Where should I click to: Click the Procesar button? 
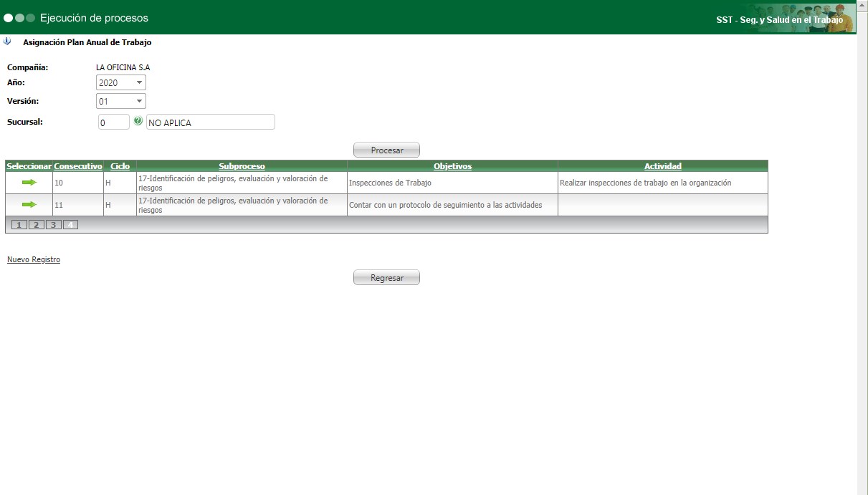coord(386,150)
